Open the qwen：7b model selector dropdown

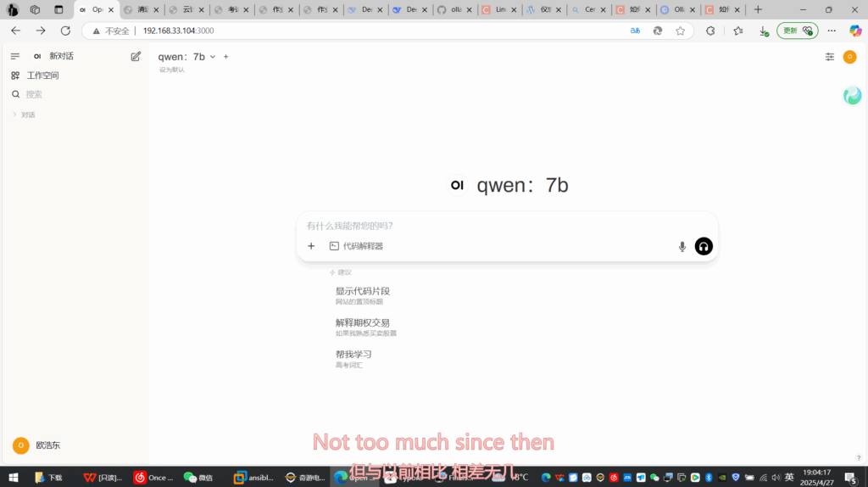(186, 57)
